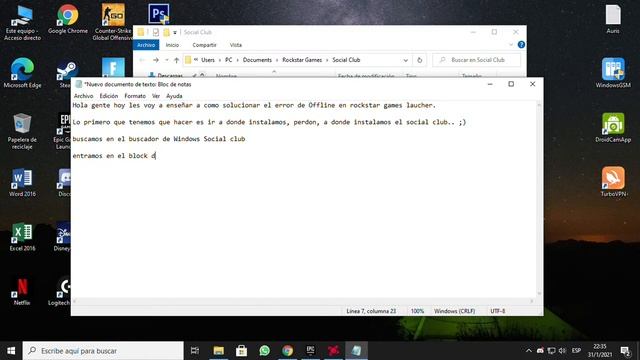
Task: Open taskbar clock showing 22:35
Action: 600,351
